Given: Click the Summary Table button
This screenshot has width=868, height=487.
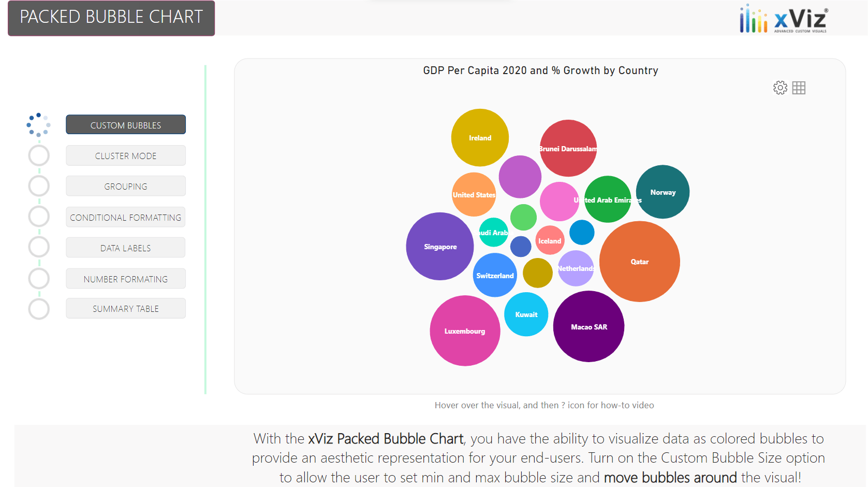Looking at the screenshot, I should click(x=125, y=308).
